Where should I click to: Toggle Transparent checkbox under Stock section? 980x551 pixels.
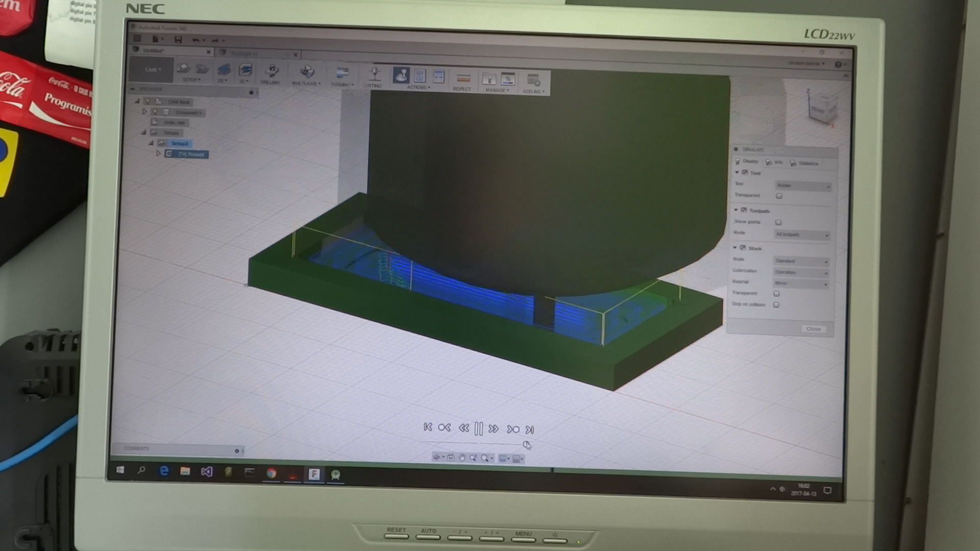tap(776, 294)
